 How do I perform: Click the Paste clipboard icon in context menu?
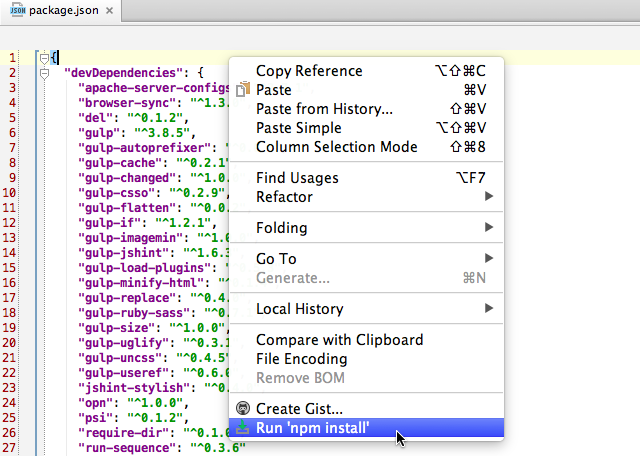tap(242, 90)
